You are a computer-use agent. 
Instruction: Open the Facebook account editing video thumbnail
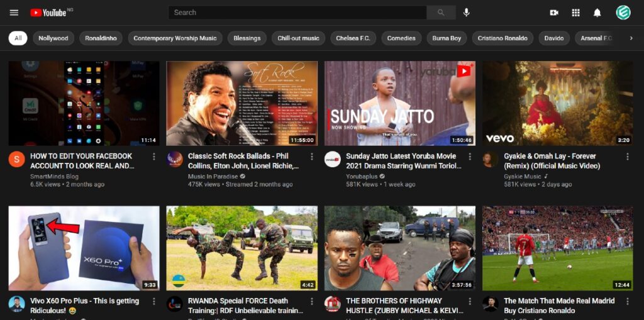pyautogui.click(x=84, y=104)
